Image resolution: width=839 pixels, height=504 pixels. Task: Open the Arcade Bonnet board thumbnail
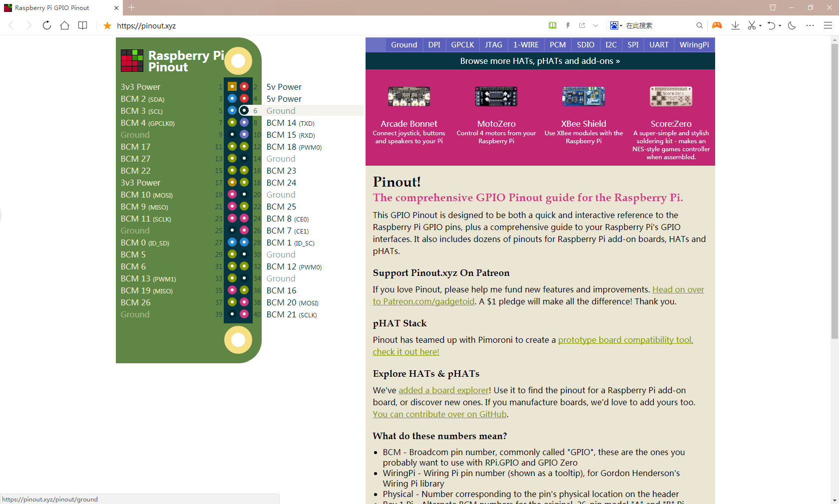(x=409, y=96)
